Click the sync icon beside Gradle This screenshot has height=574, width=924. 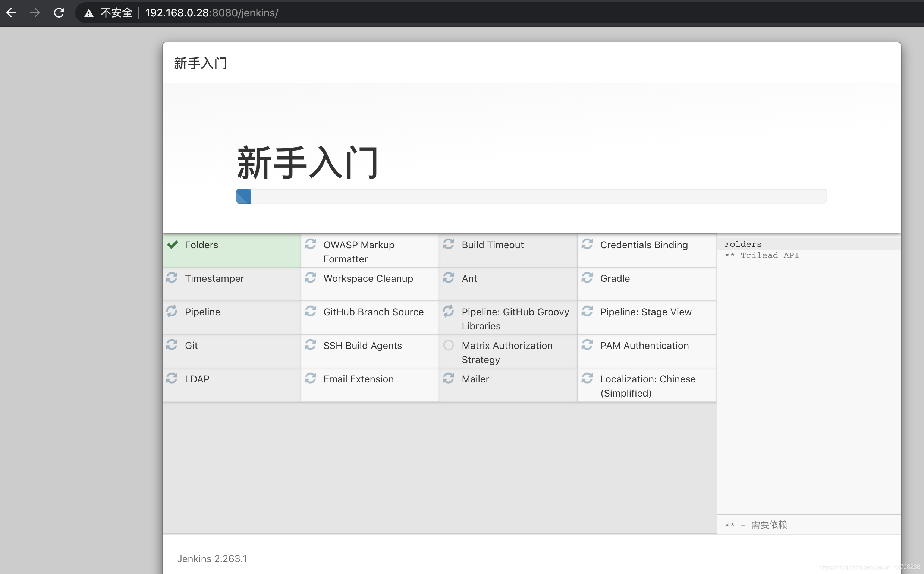pyautogui.click(x=587, y=278)
